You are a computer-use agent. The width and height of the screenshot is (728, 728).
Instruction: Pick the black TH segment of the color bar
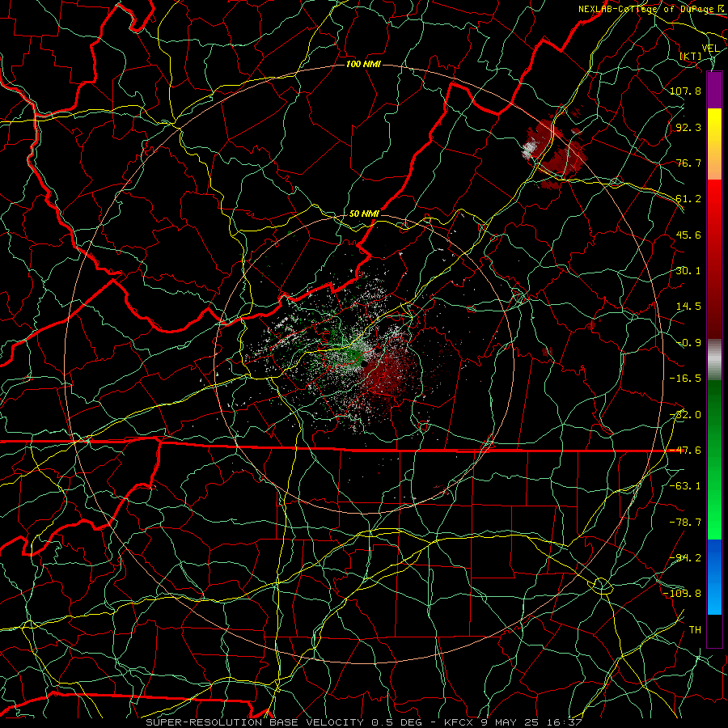(714, 630)
